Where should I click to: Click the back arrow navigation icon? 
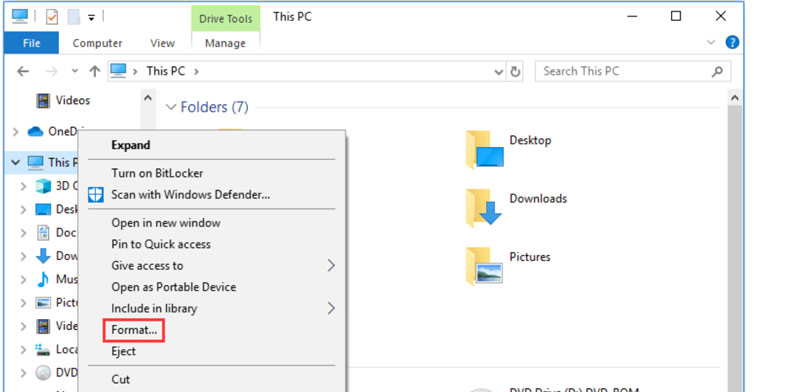(x=23, y=71)
